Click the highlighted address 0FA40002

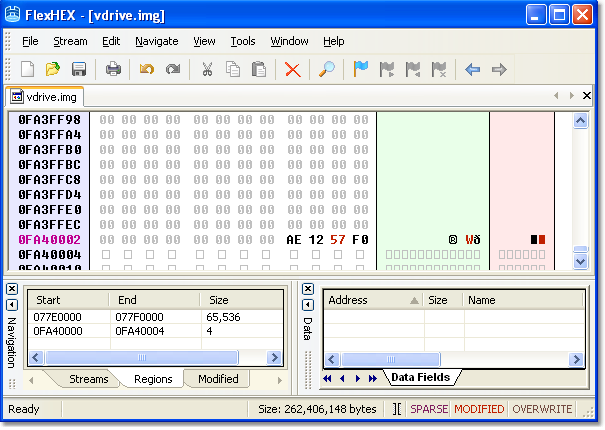50,240
